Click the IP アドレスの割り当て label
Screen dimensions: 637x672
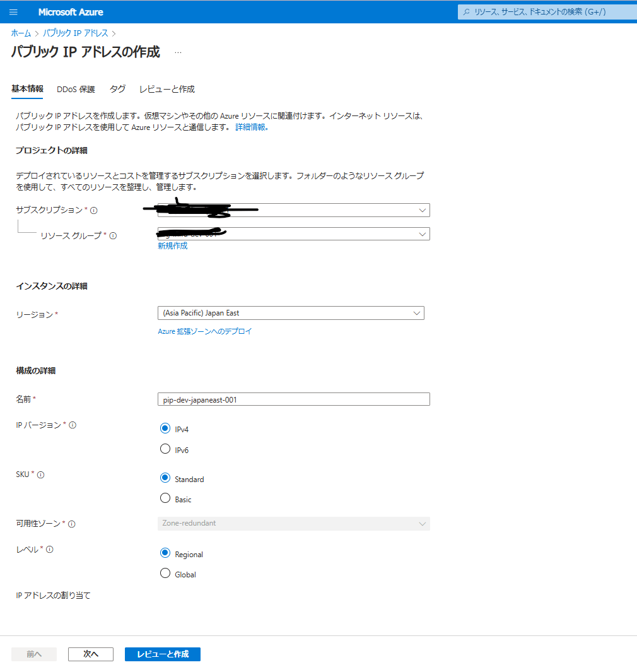[53, 595]
